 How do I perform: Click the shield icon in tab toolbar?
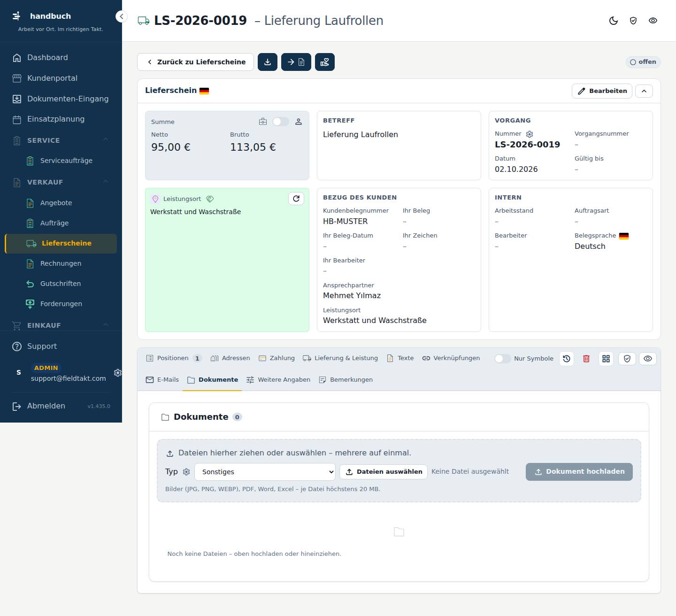[x=627, y=359]
